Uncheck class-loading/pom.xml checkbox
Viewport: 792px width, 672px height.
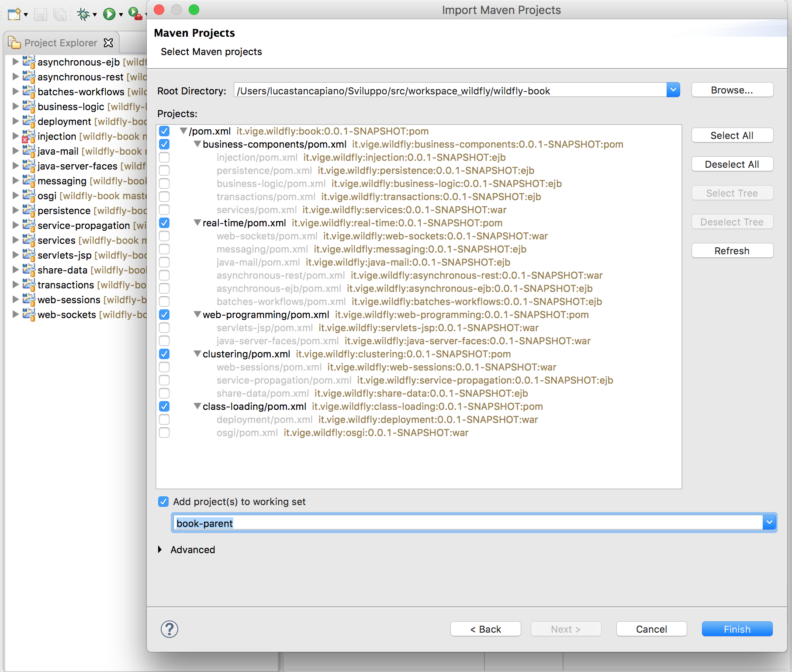point(164,406)
